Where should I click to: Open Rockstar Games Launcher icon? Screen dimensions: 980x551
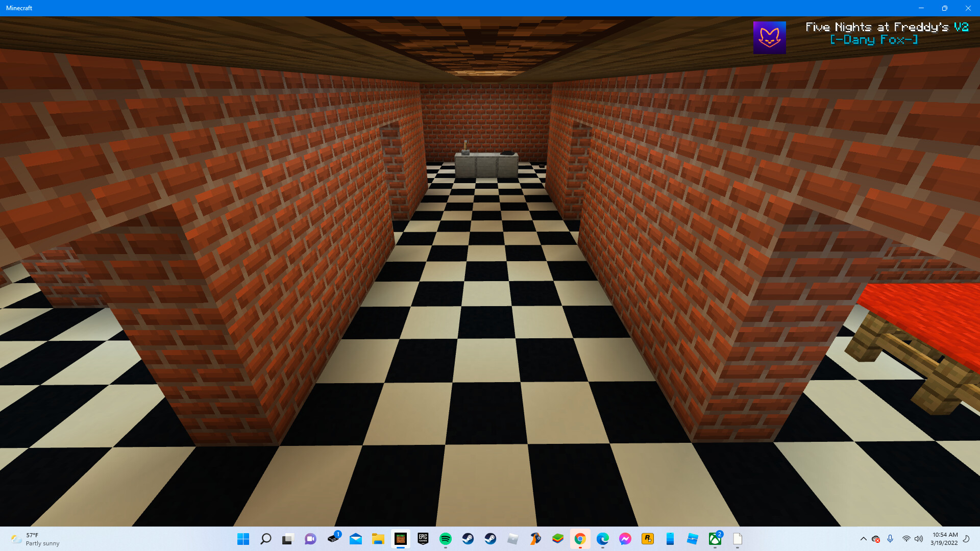[647, 539]
